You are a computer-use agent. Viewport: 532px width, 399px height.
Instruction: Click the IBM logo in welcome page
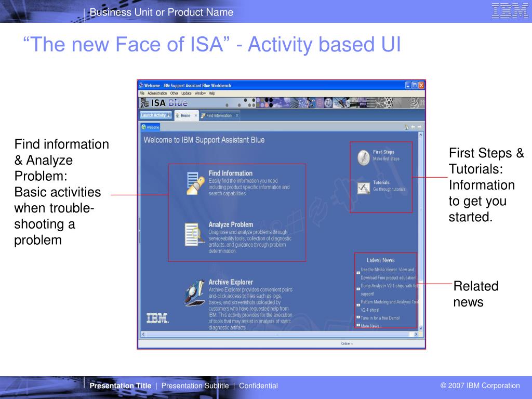(x=157, y=318)
